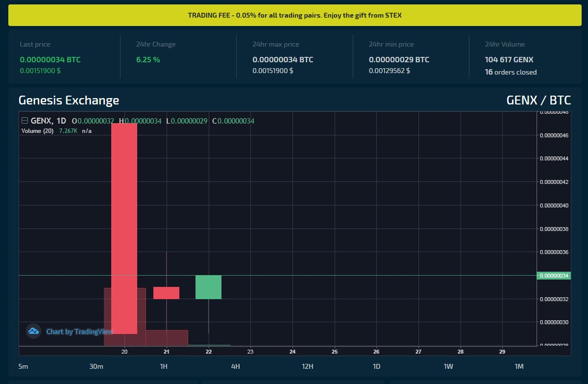Viewport: 588px width, 384px height.
Task: Click the dollar value under Last price
Action: [x=40, y=71]
